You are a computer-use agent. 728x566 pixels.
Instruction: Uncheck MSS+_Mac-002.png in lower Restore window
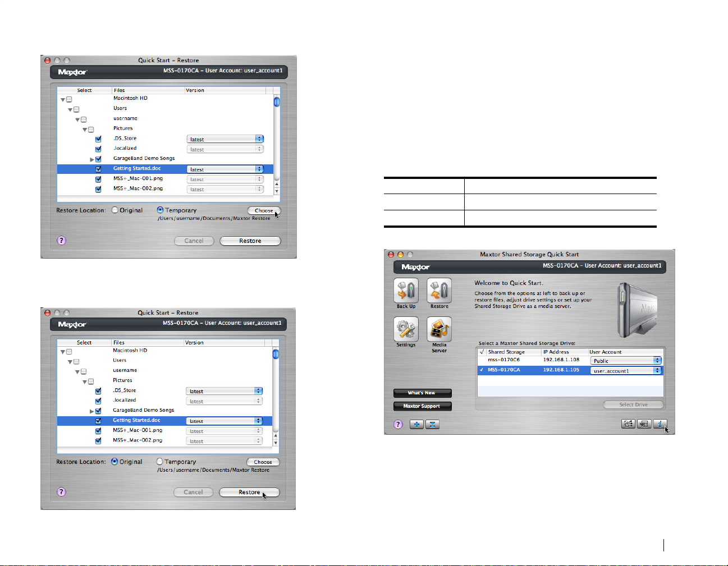click(x=98, y=441)
